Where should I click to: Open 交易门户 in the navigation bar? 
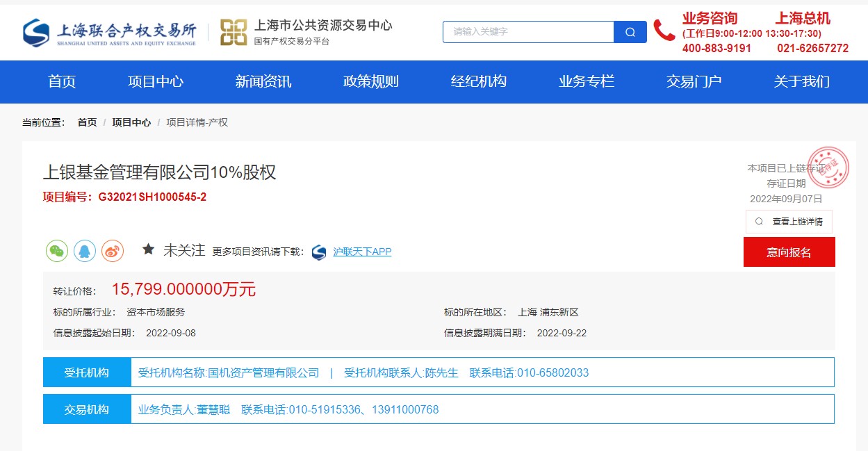coord(694,81)
